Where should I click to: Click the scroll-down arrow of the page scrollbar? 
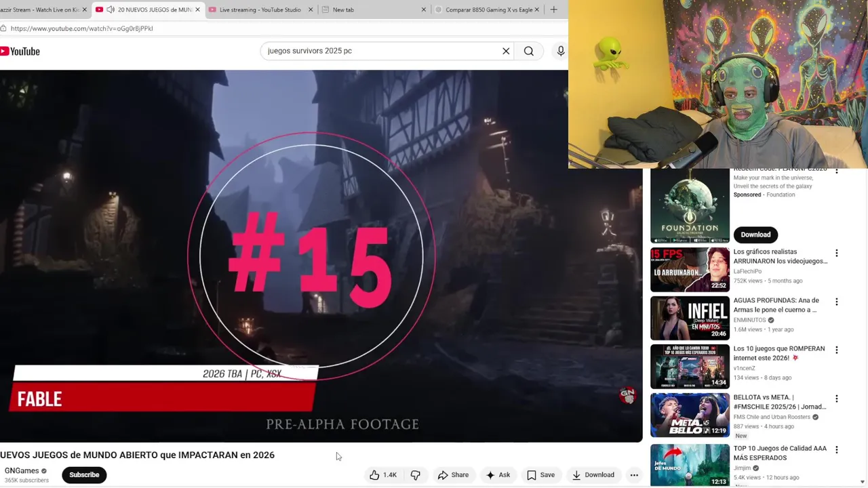click(862, 482)
